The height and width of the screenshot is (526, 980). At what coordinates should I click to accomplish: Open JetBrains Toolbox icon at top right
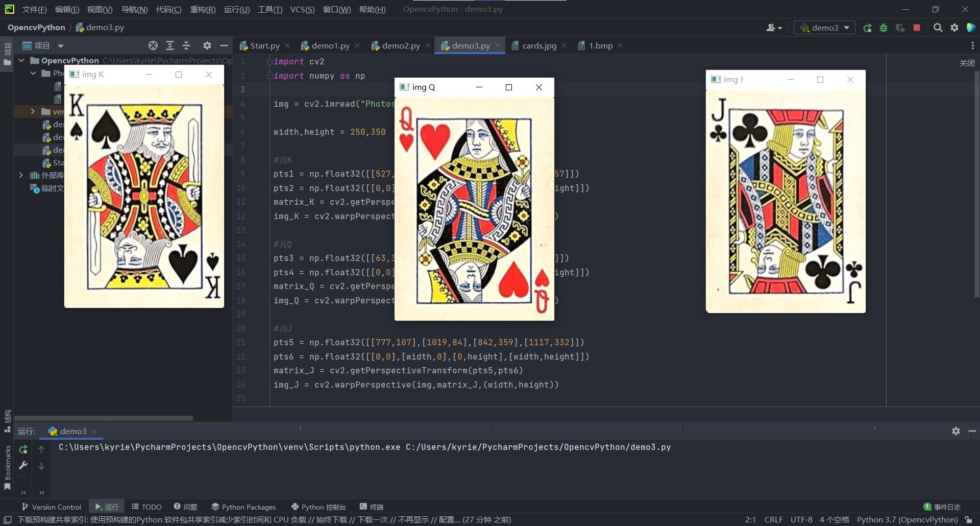click(x=971, y=28)
